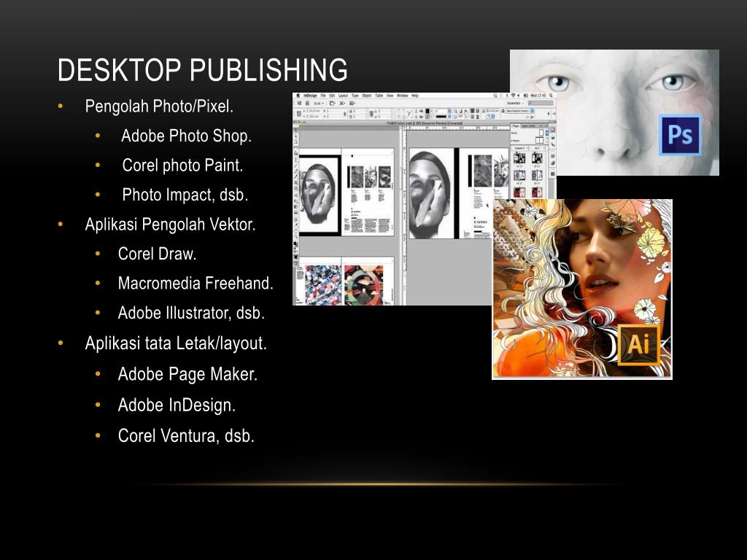Select the Pencil tool in toolbox
The width and height of the screenshot is (747, 560).
tap(296, 176)
